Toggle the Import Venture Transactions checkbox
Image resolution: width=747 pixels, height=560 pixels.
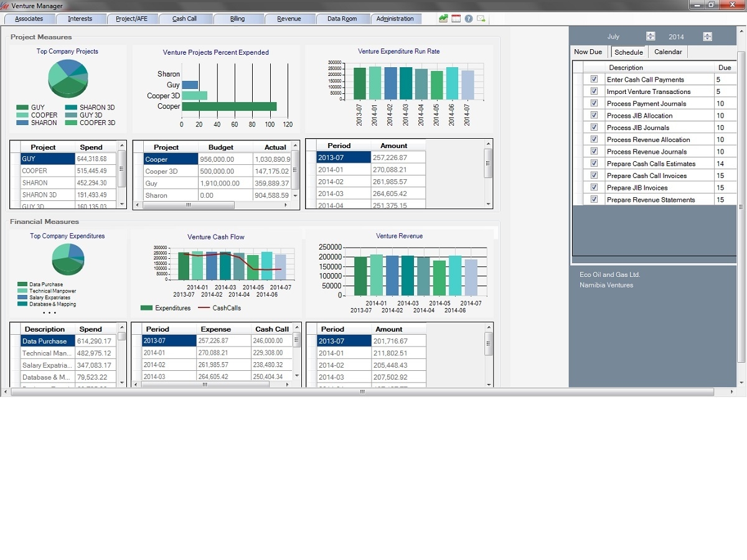594,91
